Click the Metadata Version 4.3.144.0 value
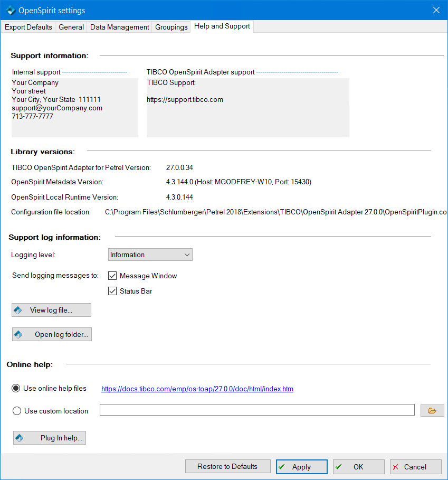Image resolution: width=448 pixels, height=480 pixels. [x=239, y=182]
